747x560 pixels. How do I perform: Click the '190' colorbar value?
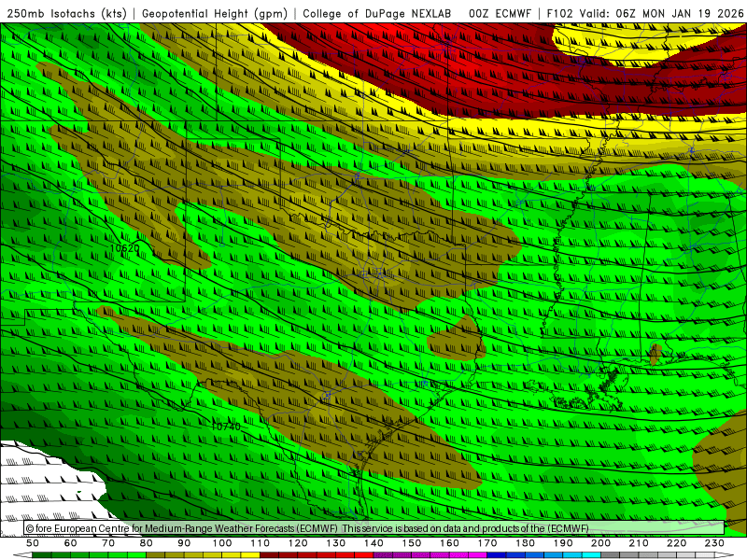[563, 543]
